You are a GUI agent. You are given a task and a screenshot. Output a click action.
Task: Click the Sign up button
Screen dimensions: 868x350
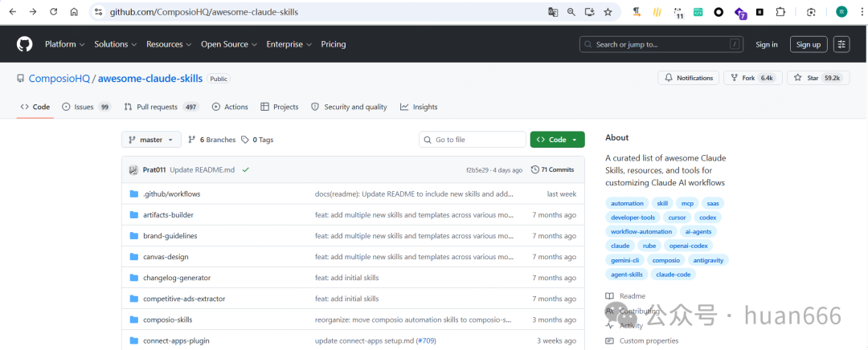click(809, 44)
